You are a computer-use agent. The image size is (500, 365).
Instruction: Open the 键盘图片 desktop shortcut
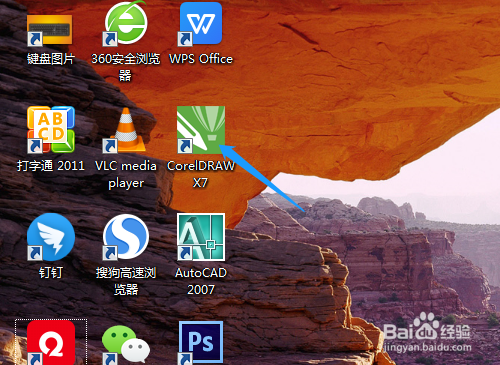50,30
